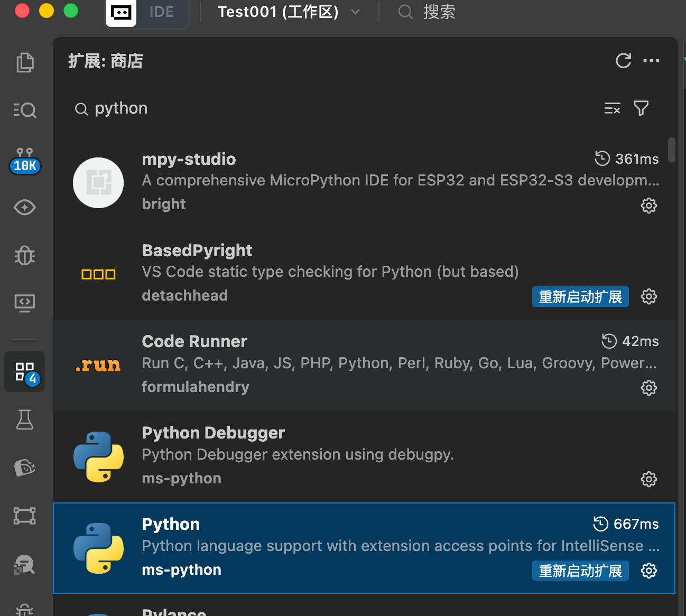The width and height of the screenshot is (686, 616).
Task: Expand the Test001 (工作区) workspace dropdown
Action: coord(289,12)
